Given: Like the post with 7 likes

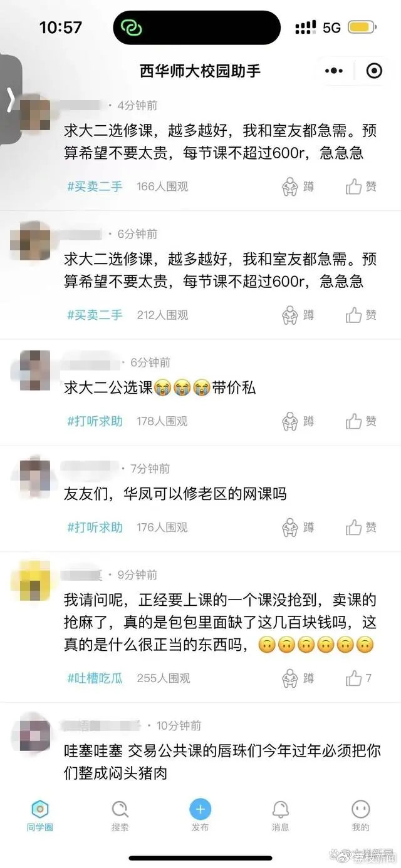Looking at the screenshot, I should point(359,678).
